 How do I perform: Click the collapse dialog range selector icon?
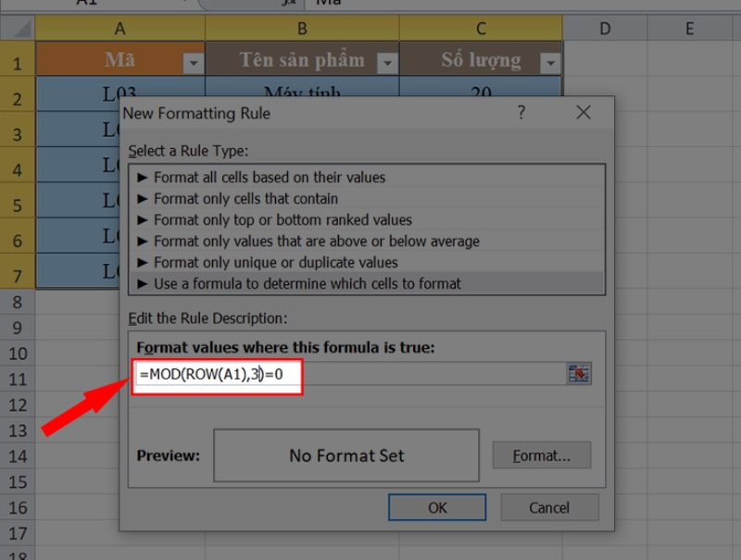pos(579,374)
